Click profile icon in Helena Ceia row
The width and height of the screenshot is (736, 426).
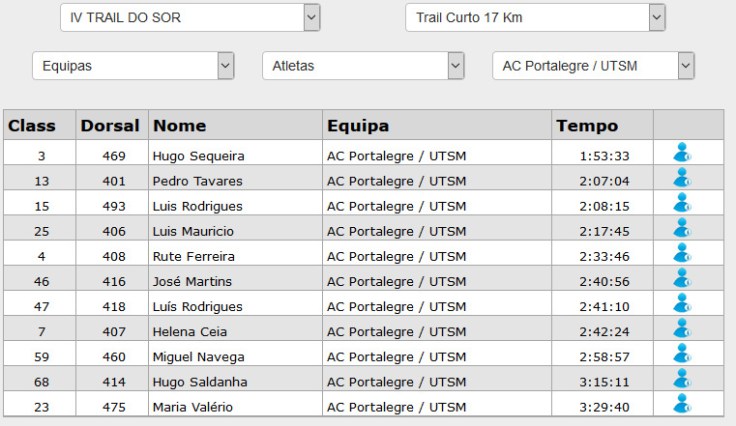682,328
